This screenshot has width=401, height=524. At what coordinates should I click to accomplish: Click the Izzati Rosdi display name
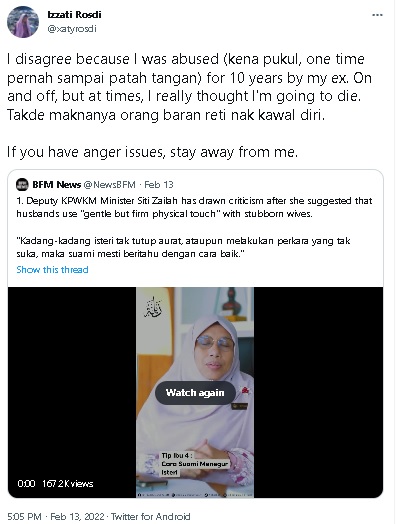pos(74,15)
